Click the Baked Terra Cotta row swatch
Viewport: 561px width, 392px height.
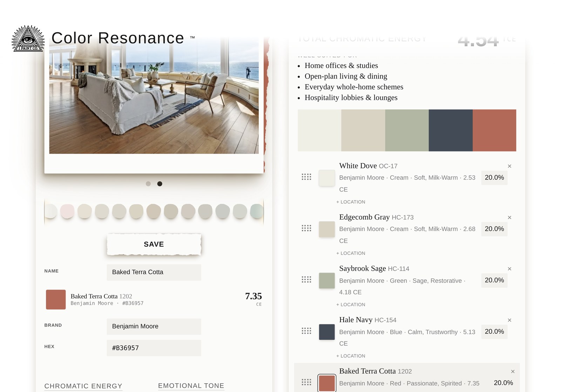point(327,383)
